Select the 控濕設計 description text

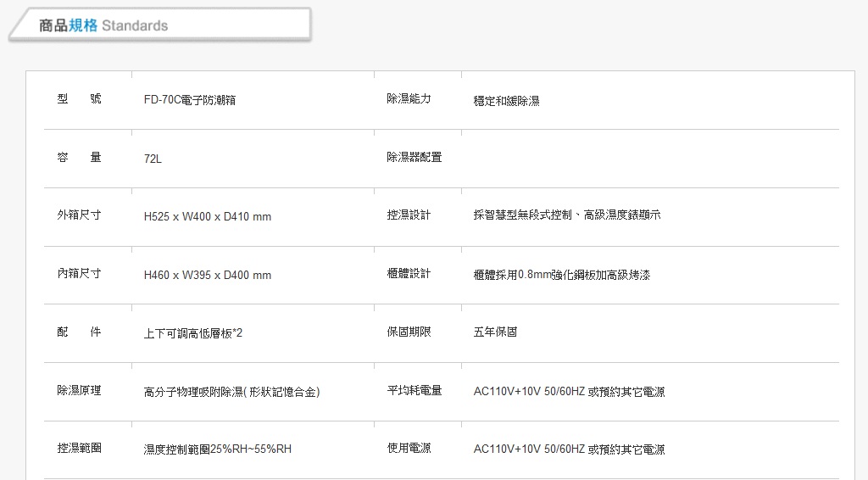pyautogui.click(x=567, y=215)
